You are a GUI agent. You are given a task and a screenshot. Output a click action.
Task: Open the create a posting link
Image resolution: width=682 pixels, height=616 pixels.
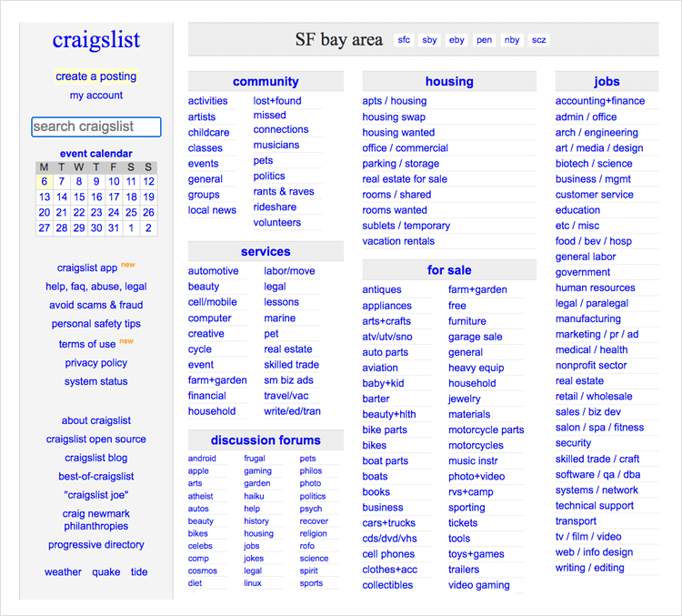96,76
